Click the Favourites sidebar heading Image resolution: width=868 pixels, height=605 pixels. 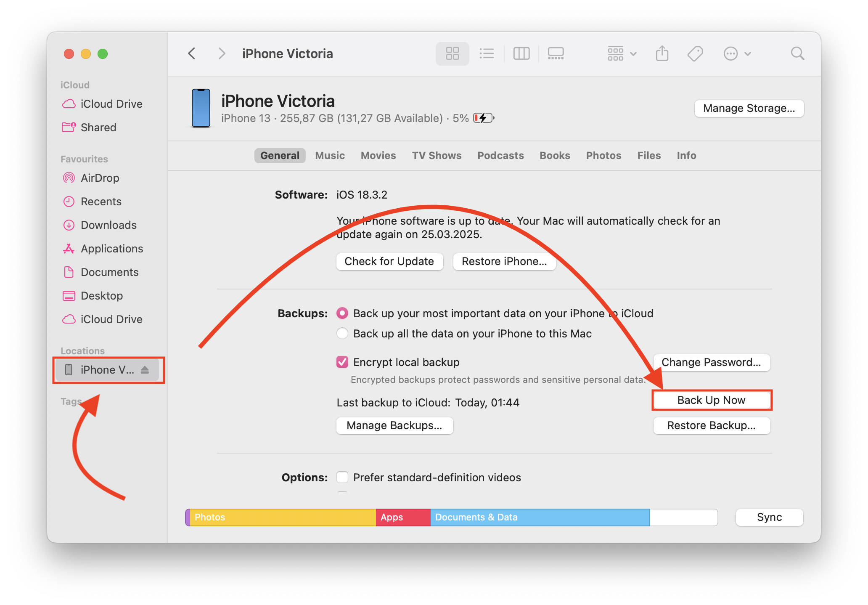(84, 159)
